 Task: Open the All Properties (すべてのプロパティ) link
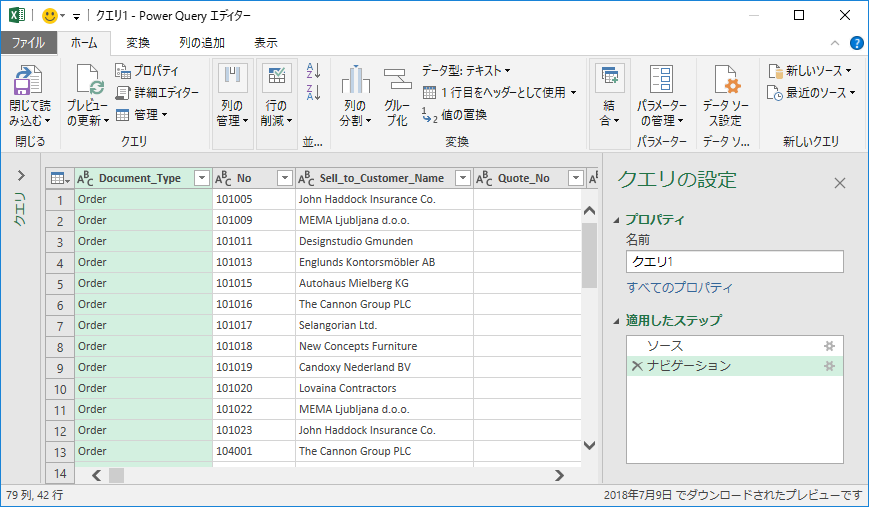point(679,288)
